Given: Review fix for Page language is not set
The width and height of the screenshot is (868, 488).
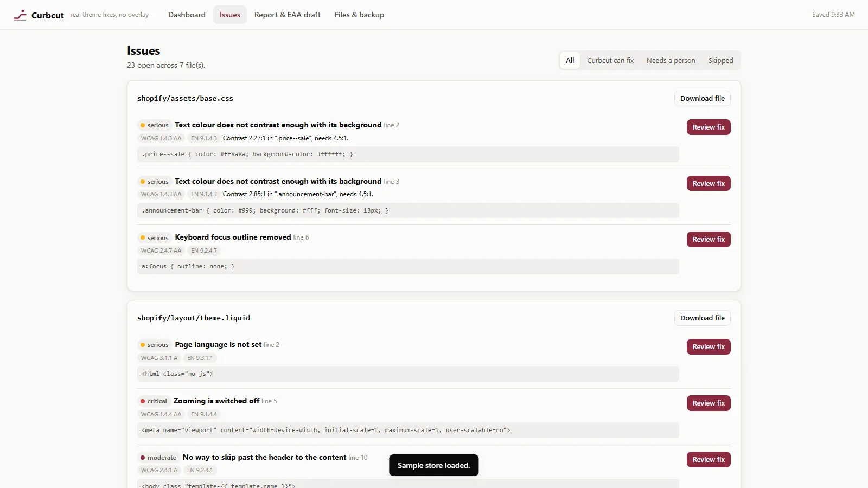Looking at the screenshot, I should click(709, 346).
